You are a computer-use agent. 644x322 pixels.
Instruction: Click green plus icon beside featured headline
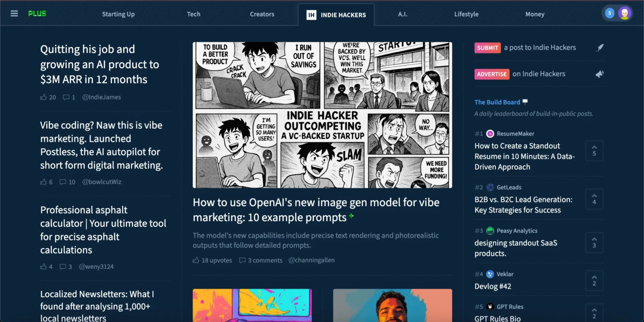click(x=351, y=216)
